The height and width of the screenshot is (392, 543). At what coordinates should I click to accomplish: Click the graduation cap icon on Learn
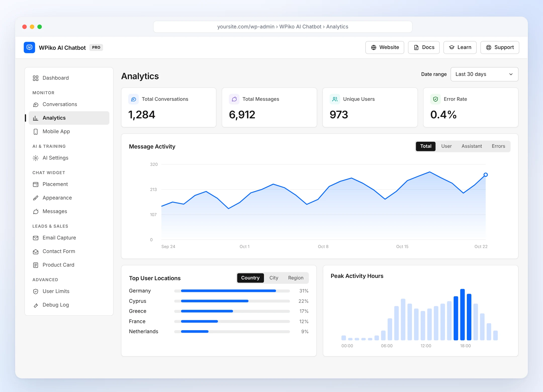click(x=452, y=47)
